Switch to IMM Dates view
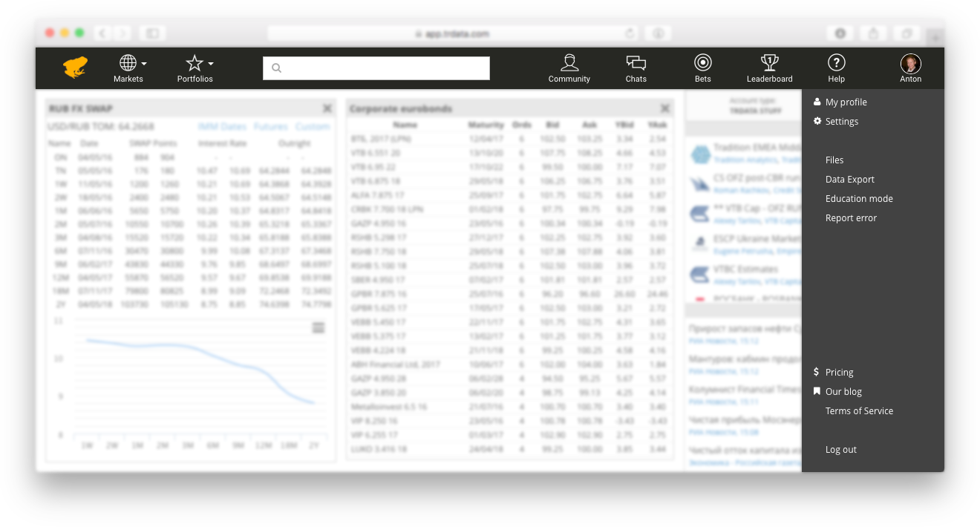Image resolution: width=980 pixels, height=527 pixels. (x=222, y=127)
